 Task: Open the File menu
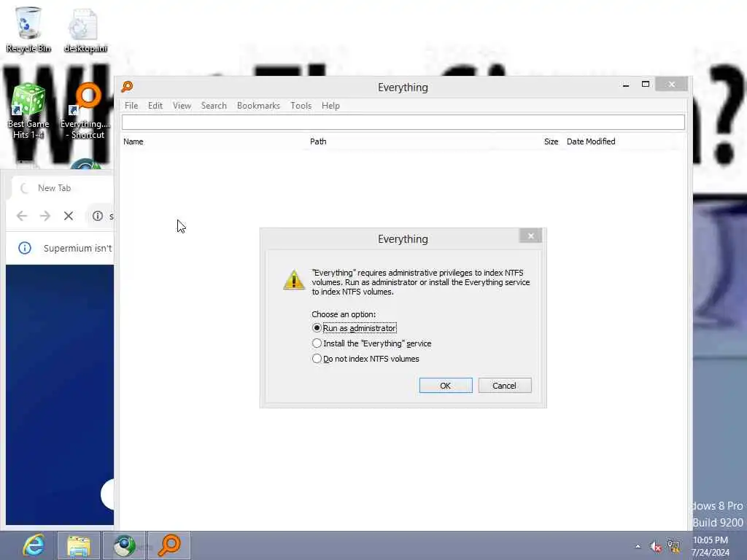pyautogui.click(x=131, y=106)
